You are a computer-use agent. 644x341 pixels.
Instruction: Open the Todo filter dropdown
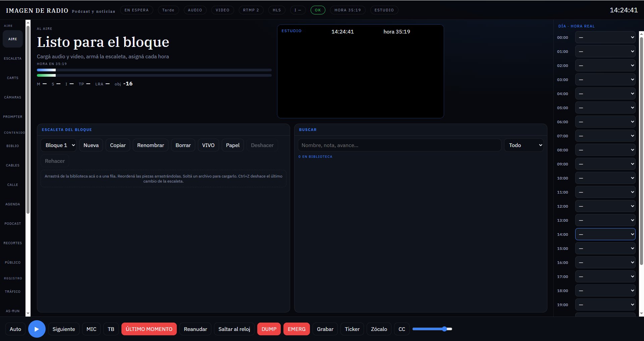tap(524, 145)
